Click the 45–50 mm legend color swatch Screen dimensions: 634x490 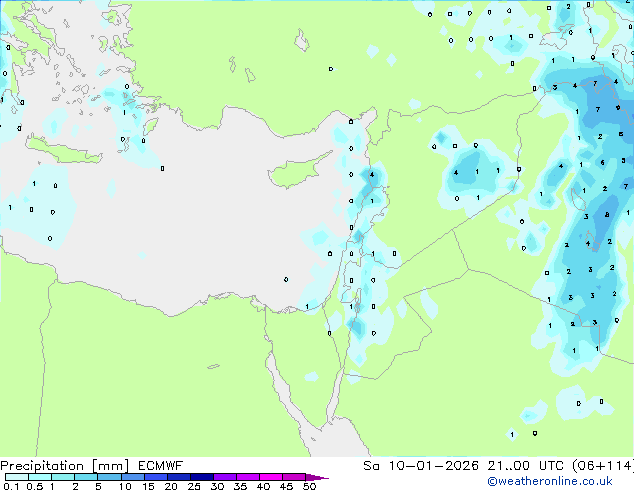pos(294,477)
